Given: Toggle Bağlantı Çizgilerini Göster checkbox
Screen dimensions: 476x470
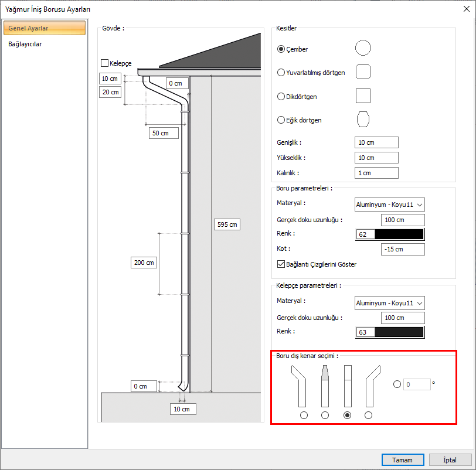Looking at the screenshot, I should point(281,264).
